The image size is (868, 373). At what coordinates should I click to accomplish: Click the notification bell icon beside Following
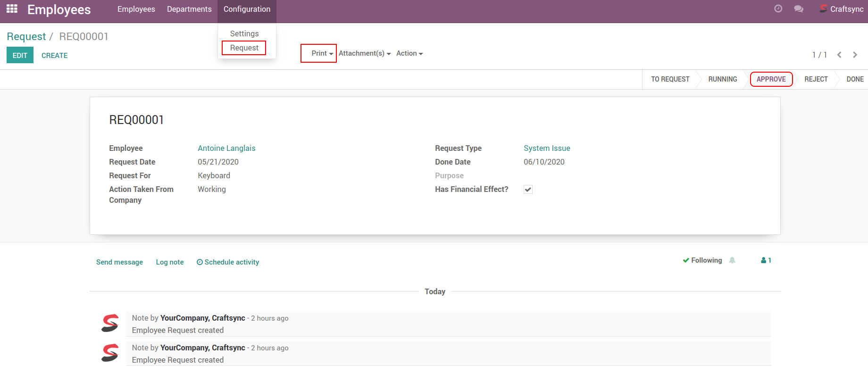732,260
